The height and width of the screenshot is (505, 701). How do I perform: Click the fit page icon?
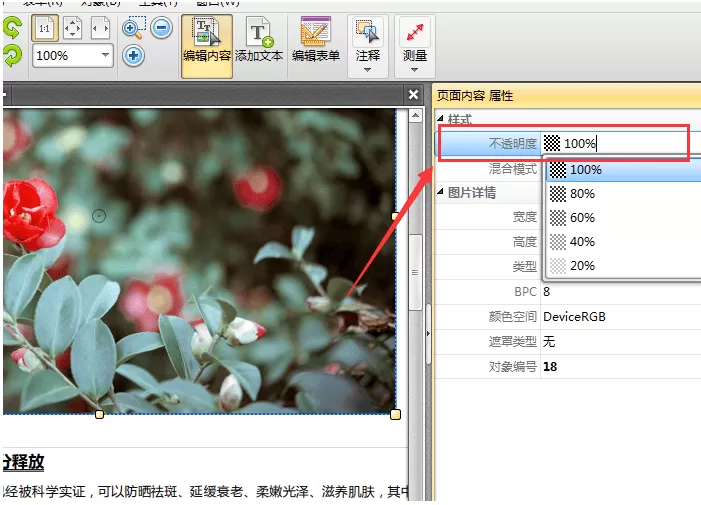(72, 28)
